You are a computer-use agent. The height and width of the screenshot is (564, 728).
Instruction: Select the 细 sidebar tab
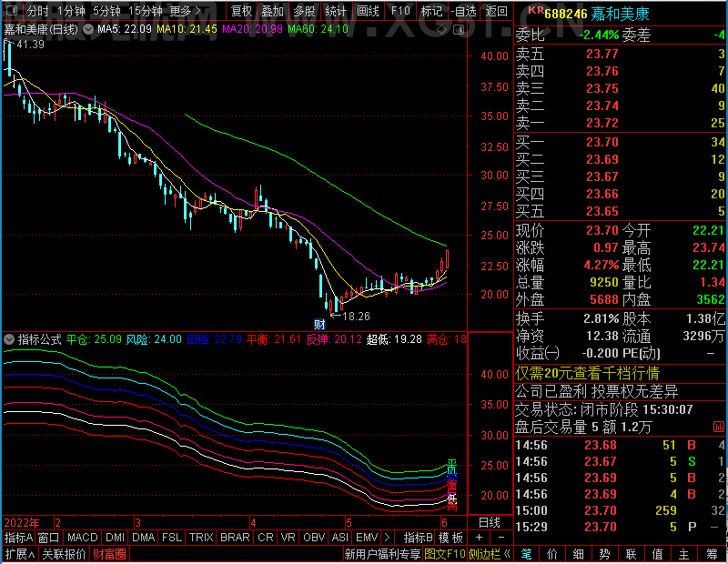point(578,554)
